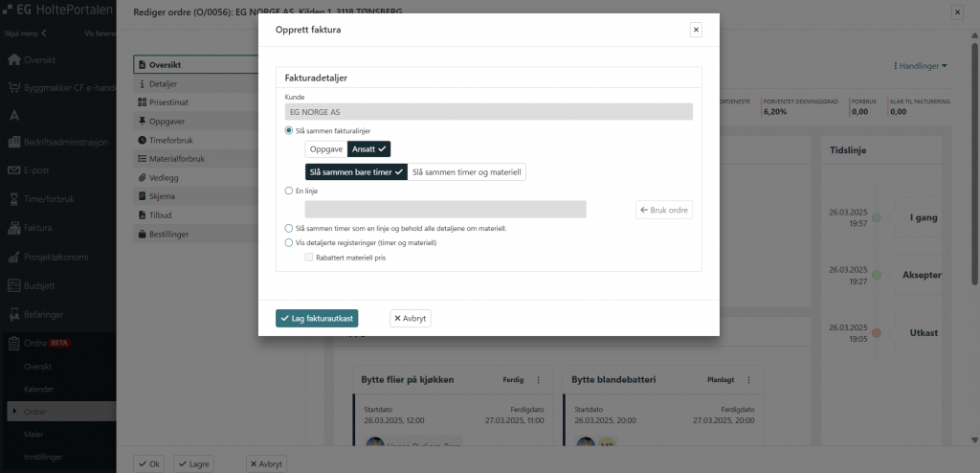Select 'Vis detaljerte registreringer' radio option
The width and height of the screenshot is (980, 473).
point(289,243)
